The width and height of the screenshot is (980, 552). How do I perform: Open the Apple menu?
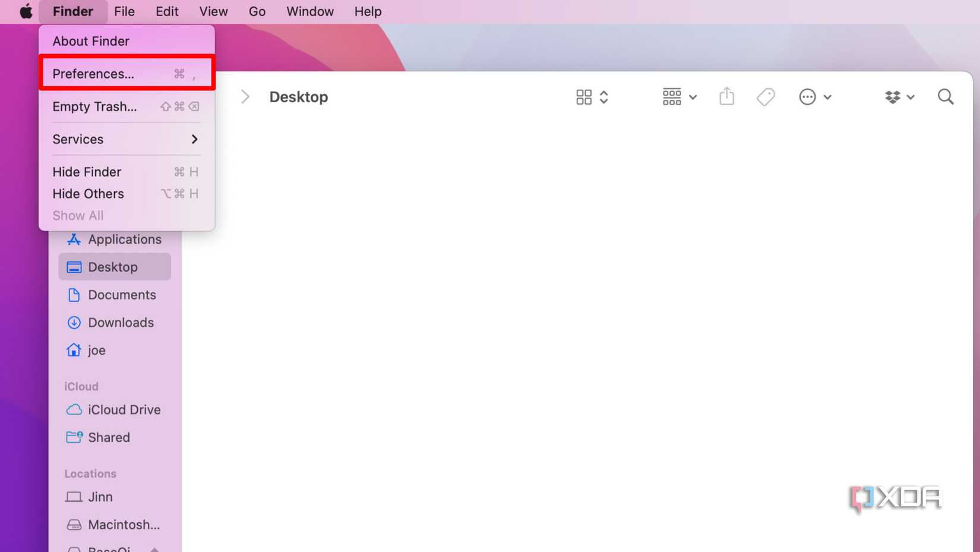26,11
